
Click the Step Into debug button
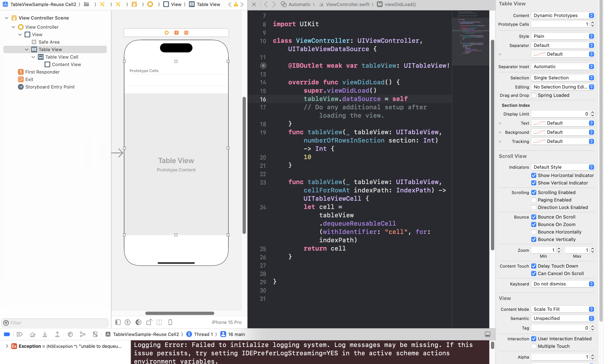coord(45,334)
